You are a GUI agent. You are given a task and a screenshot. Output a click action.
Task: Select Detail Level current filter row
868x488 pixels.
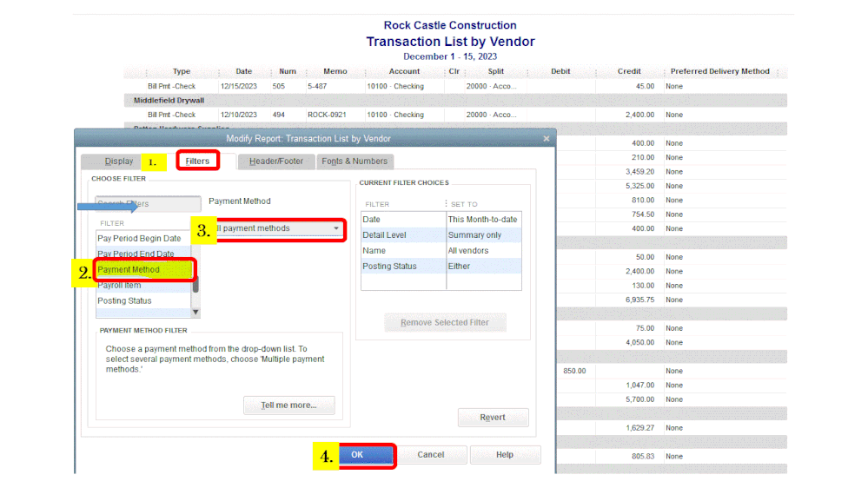click(441, 235)
